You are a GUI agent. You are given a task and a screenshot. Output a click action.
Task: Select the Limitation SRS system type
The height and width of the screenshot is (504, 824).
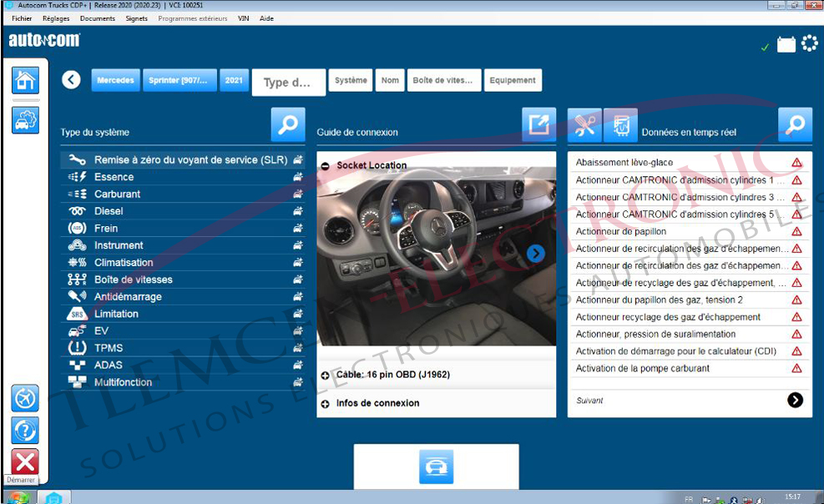tap(183, 314)
